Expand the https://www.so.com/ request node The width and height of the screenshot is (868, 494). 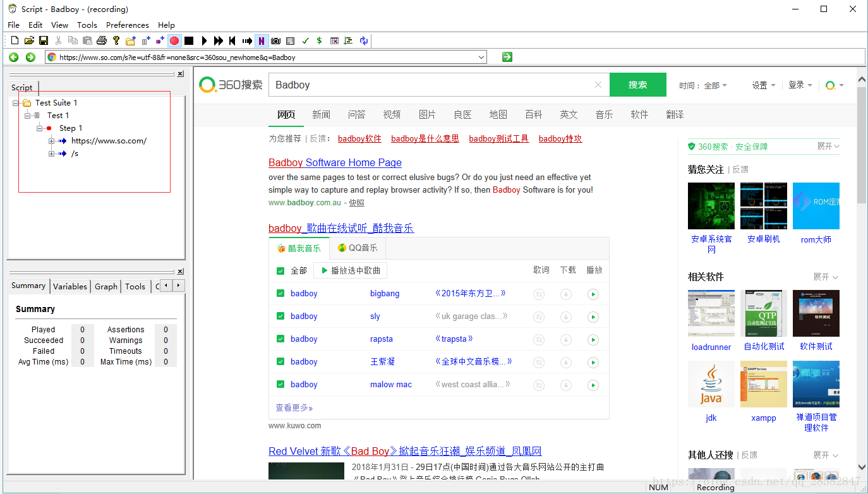pyautogui.click(x=52, y=141)
